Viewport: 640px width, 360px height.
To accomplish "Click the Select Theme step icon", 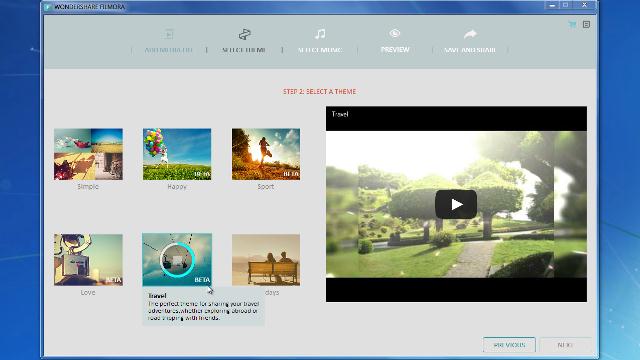I will click(x=244, y=34).
